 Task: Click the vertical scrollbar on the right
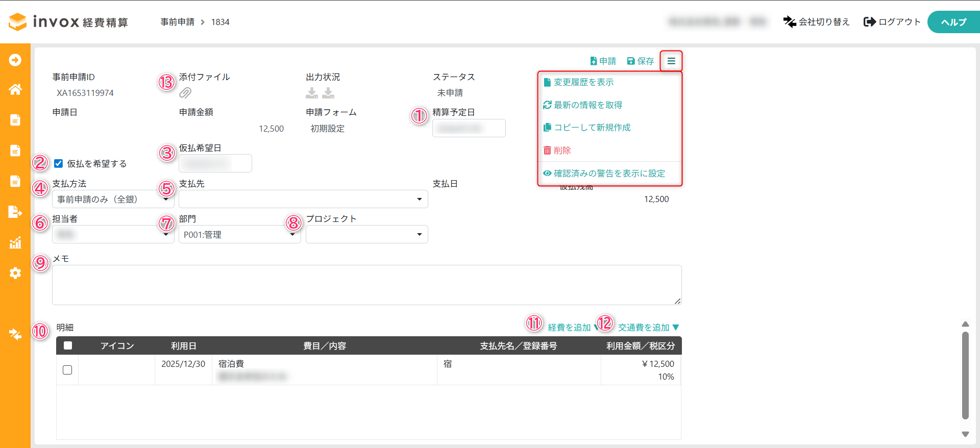pos(965,375)
